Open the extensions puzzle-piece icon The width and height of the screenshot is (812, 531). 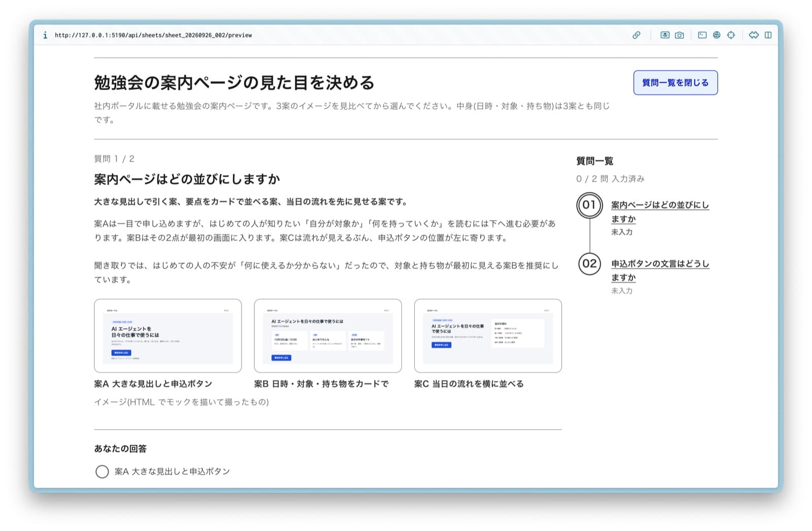[754, 35]
